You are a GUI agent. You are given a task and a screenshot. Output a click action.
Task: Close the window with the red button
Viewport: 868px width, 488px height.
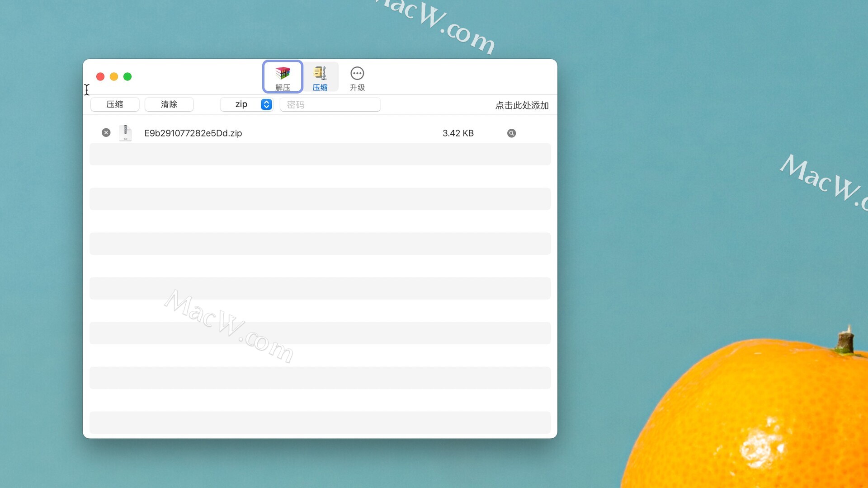pyautogui.click(x=100, y=77)
